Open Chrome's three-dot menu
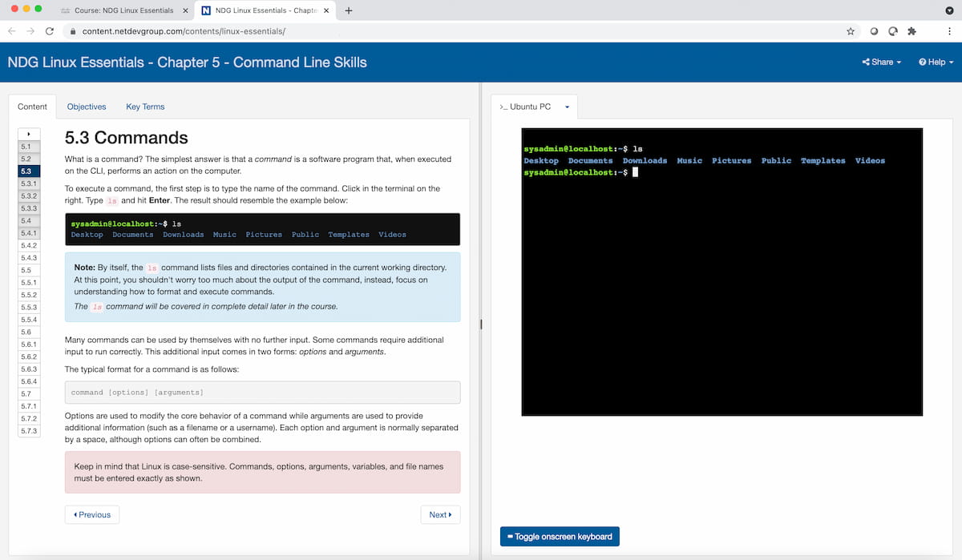 948,31
